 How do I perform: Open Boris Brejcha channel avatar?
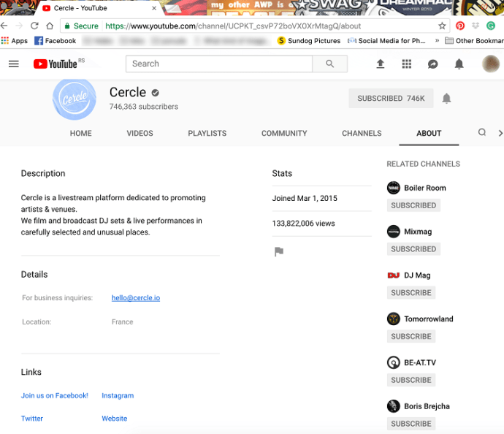pos(394,406)
